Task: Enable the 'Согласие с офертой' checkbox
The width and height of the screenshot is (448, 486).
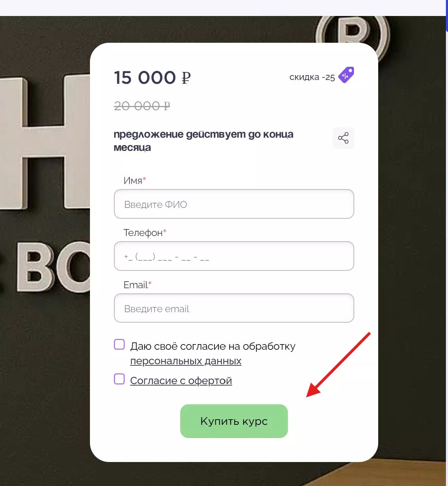Action: click(x=119, y=379)
